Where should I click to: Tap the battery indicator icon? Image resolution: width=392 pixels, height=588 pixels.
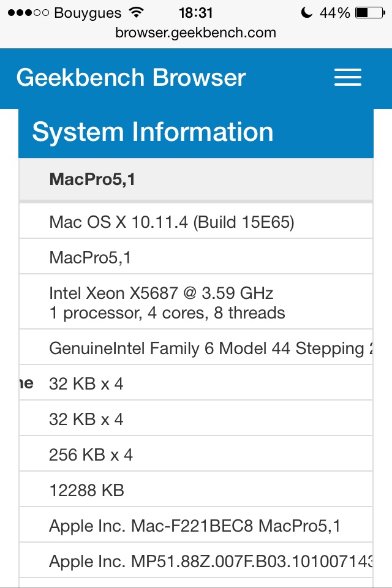click(370, 13)
